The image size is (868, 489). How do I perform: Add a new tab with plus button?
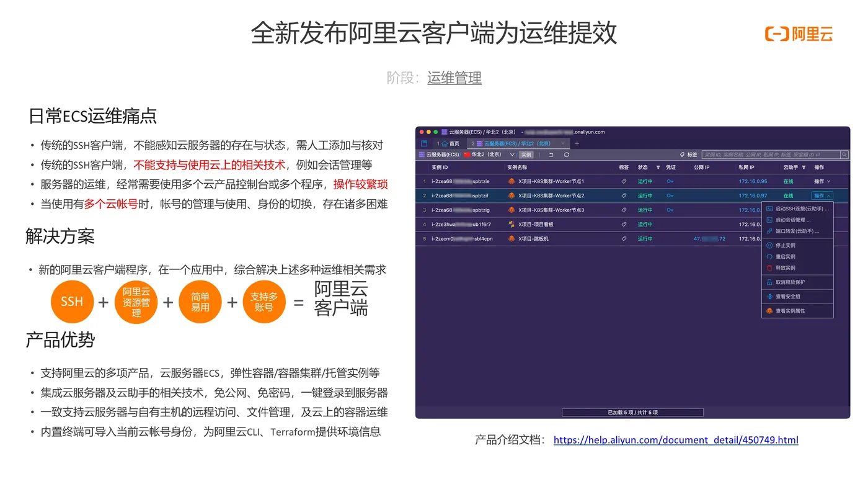pyautogui.click(x=577, y=143)
